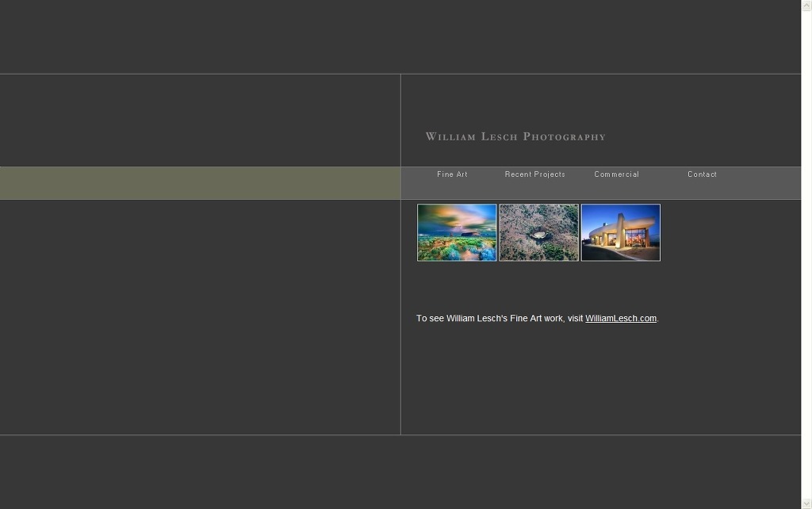
Task: Open the Recent Projects menu item
Action: [535, 174]
